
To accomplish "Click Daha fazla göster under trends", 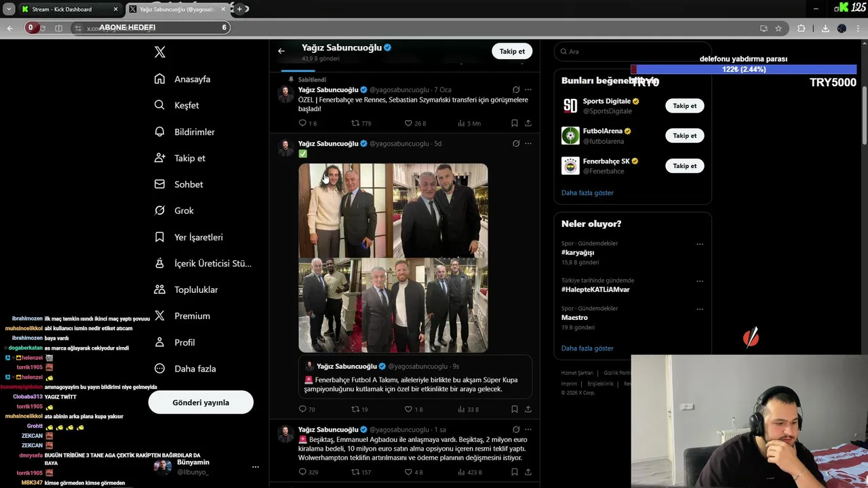I will click(x=587, y=348).
